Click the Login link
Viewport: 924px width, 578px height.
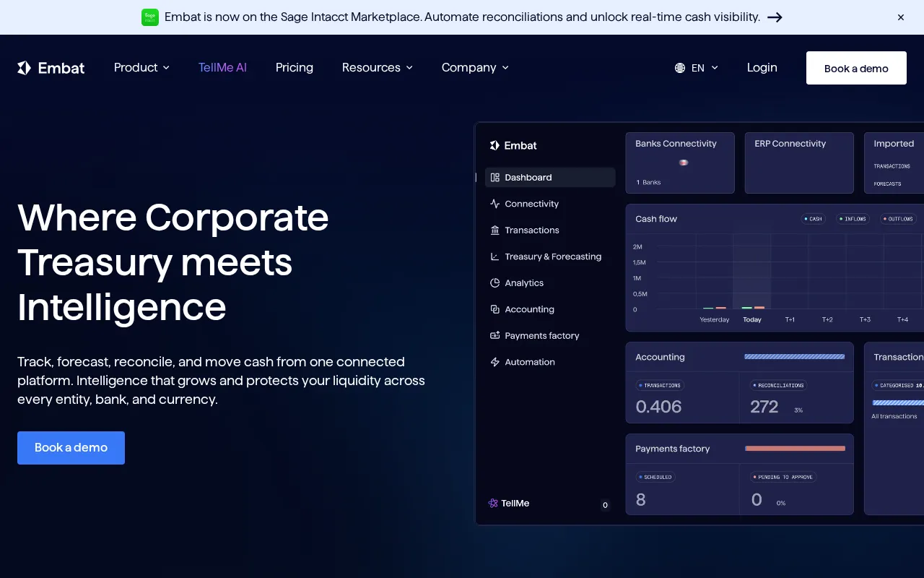coord(762,67)
